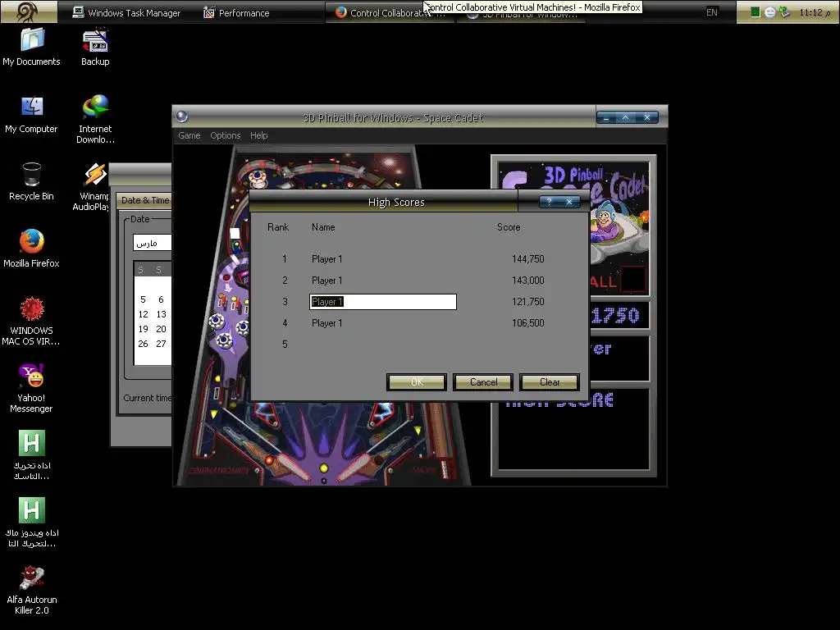The width and height of the screenshot is (840, 630).
Task: Click Clear in High Scores dialog
Action: pos(550,382)
